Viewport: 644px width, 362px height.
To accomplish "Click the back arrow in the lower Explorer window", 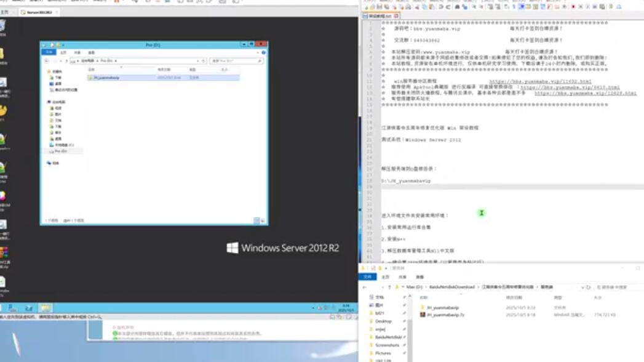I will (365, 287).
